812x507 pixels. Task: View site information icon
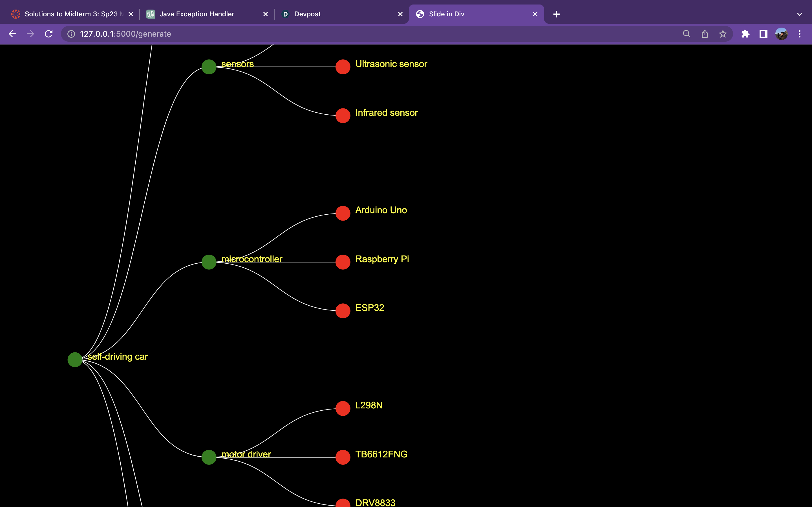coord(71,34)
